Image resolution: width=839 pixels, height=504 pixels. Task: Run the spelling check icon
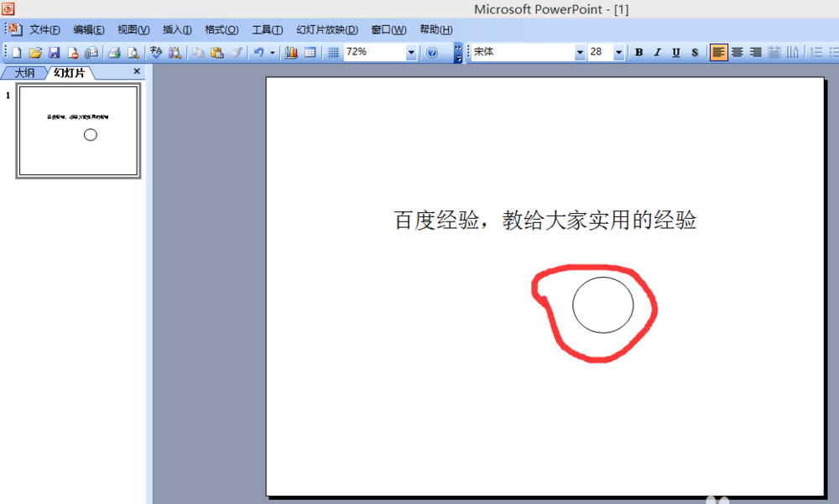pos(156,53)
